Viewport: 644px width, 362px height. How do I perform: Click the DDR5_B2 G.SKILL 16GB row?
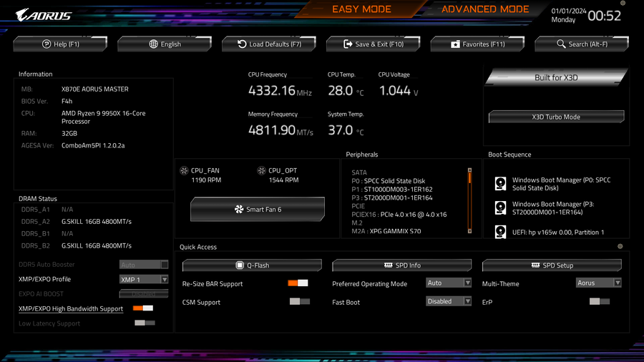[77, 246]
